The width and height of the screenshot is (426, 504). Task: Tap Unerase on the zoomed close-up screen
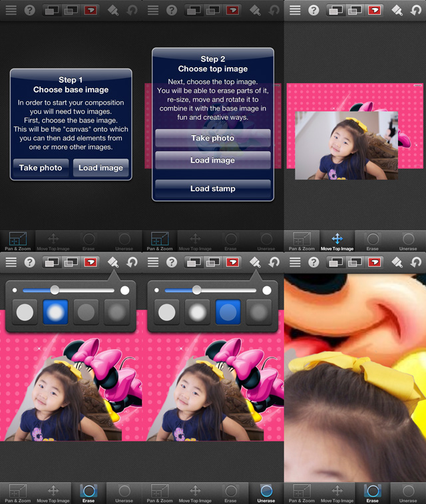click(x=408, y=493)
